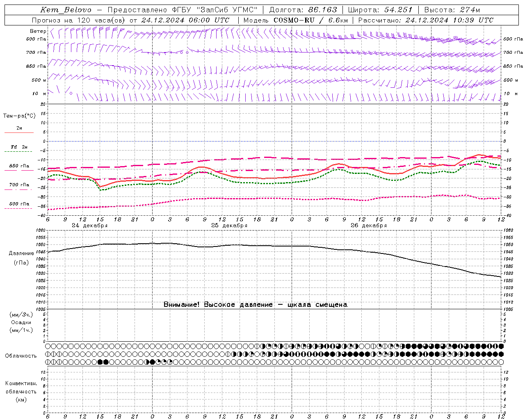Screen dimensions: 525x420
Task: Click the elevation text Высота: 274м
Action: [x=452, y=10]
